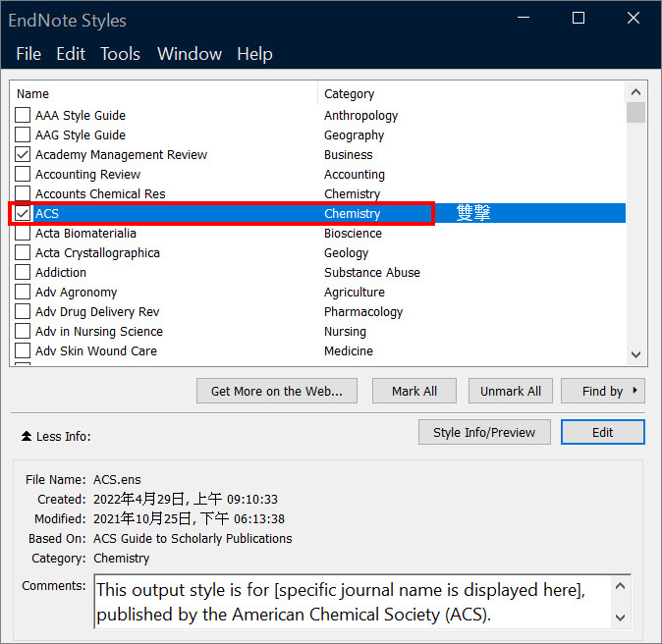Click the Comments box scroll-up arrow
This screenshot has height=644, width=662.
[620, 586]
